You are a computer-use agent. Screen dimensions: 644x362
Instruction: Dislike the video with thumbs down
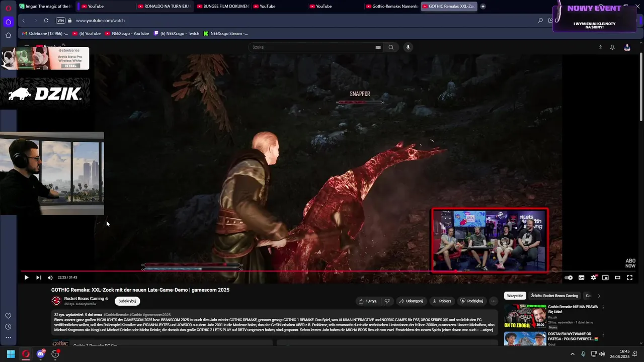click(x=387, y=301)
